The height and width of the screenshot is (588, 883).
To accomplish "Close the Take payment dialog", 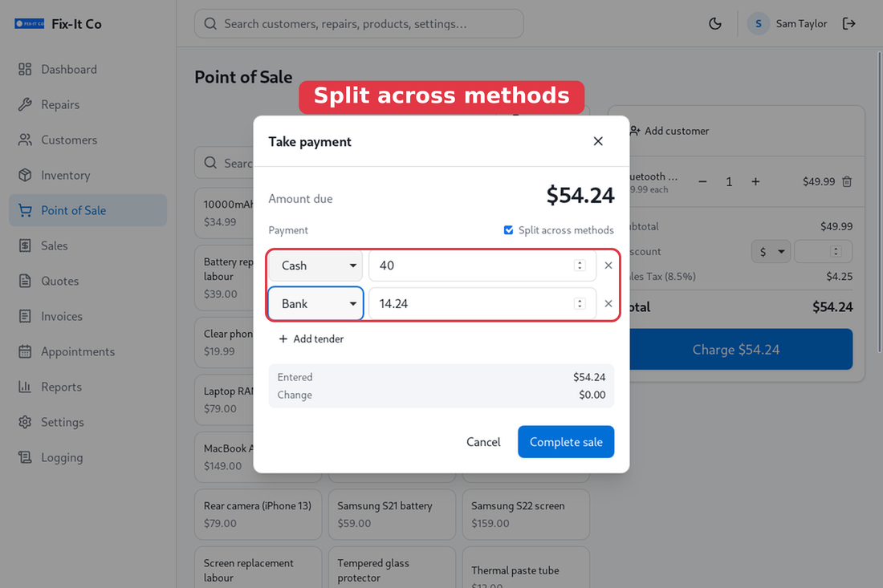I will point(598,141).
